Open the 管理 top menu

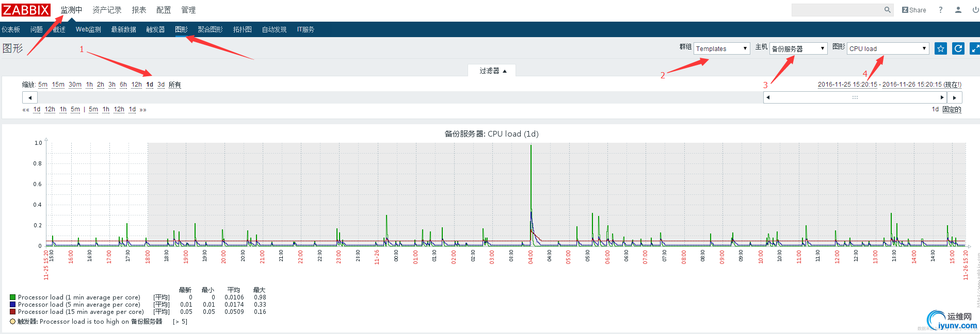[x=188, y=10]
